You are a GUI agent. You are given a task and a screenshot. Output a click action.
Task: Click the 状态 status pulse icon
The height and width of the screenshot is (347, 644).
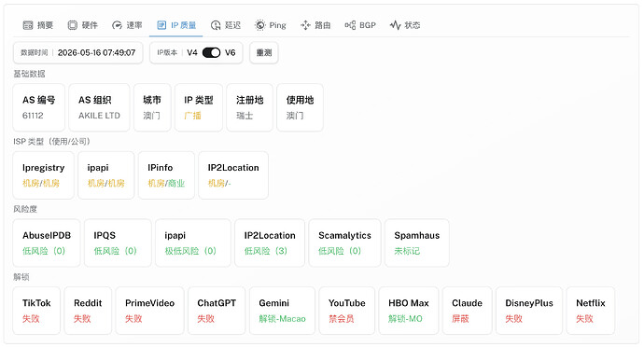(x=395, y=25)
